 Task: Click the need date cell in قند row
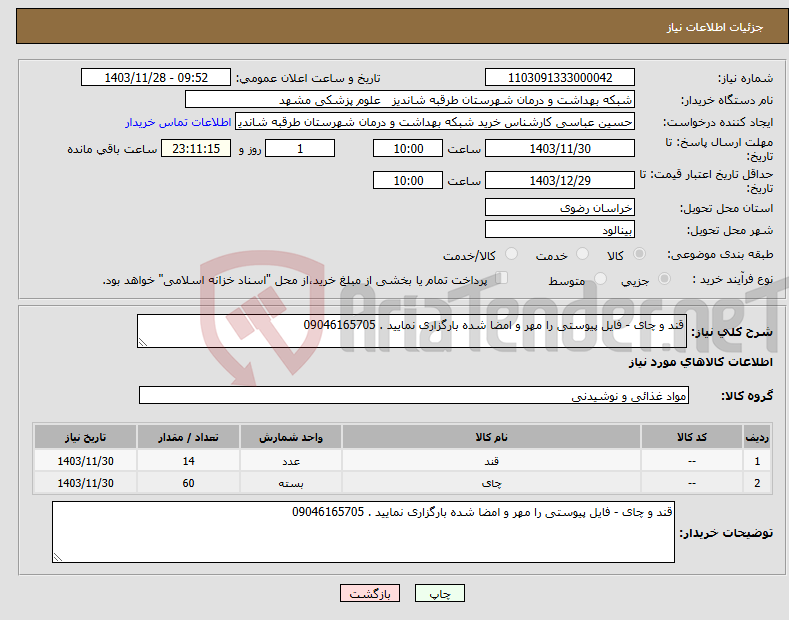pos(86,461)
